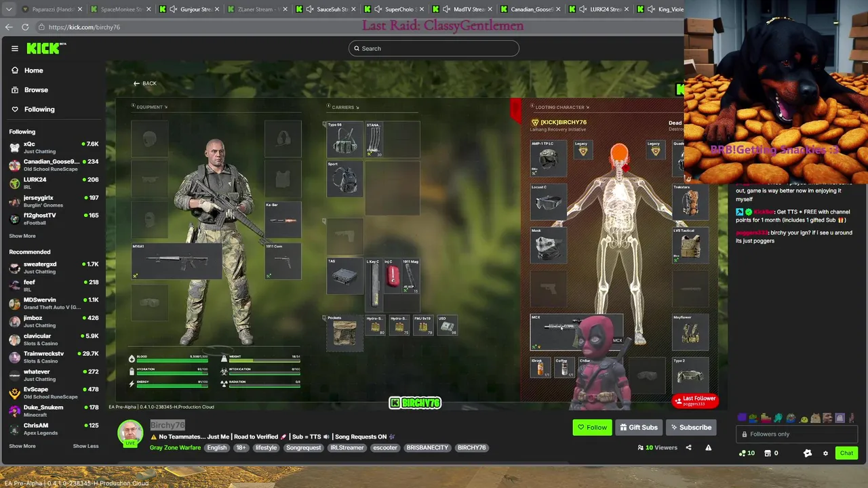The image size is (868, 488).
Task: Unmute the SuperCholo tab audio
Action: (378, 9)
